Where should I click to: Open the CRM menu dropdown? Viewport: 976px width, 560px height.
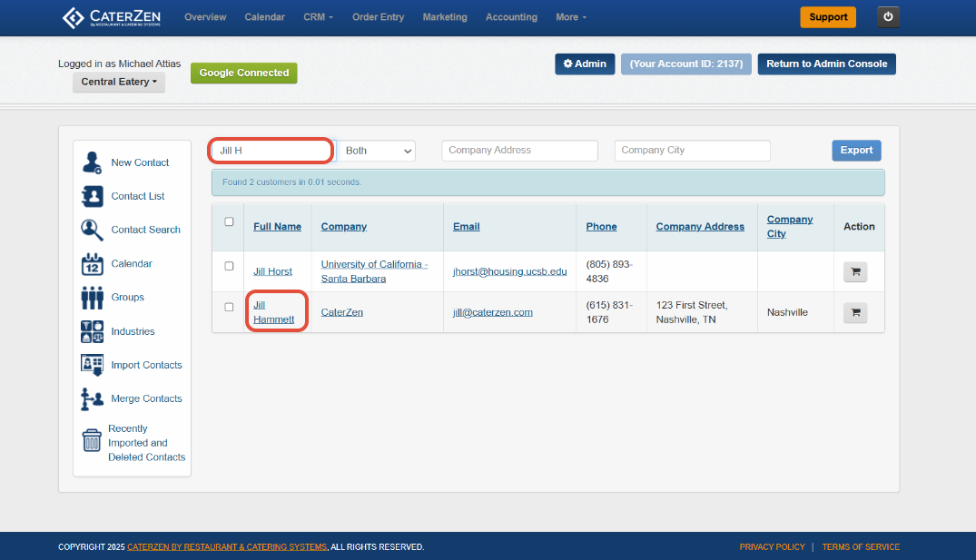tap(318, 17)
